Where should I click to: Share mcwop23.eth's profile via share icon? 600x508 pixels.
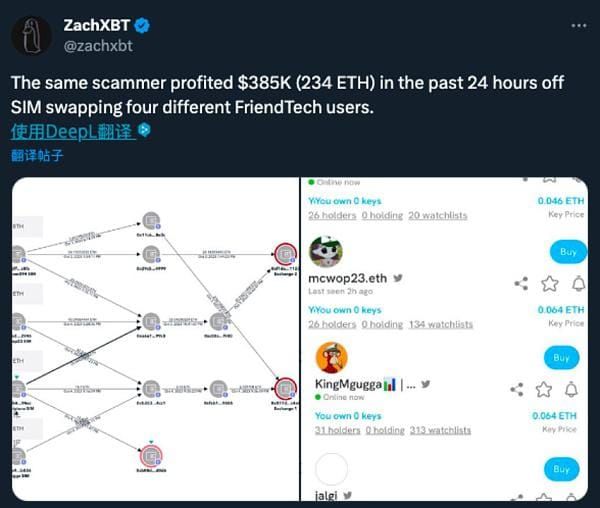coord(521,283)
